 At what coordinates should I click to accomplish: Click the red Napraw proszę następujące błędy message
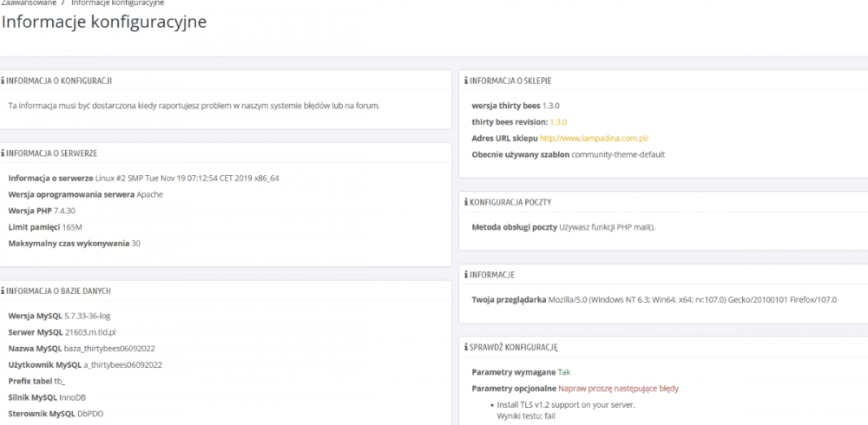click(x=618, y=389)
